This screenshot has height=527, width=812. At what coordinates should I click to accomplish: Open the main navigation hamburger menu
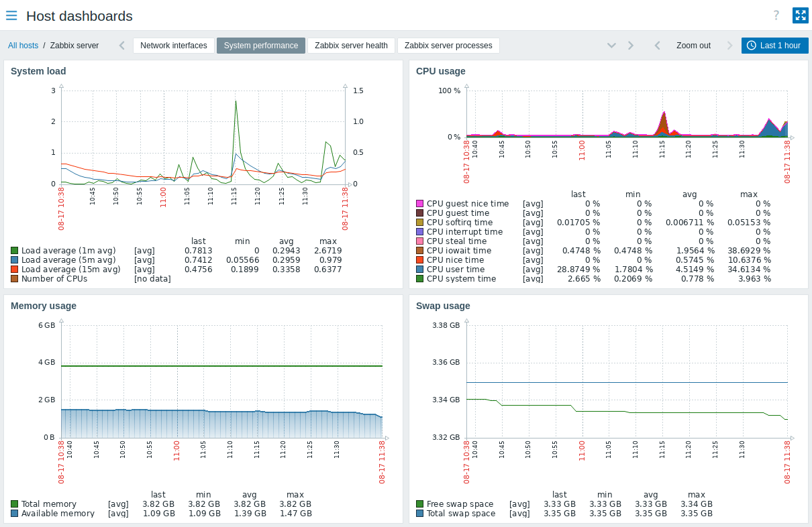click(x=11, y=15)
